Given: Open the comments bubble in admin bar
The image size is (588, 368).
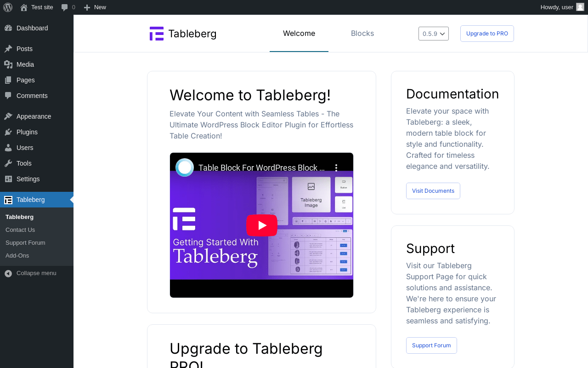Looking at the screenshot, I should click(65, 7).
